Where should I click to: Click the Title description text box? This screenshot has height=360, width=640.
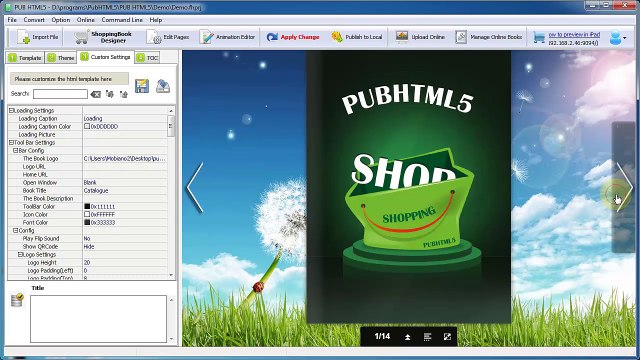tap(98, 319)
